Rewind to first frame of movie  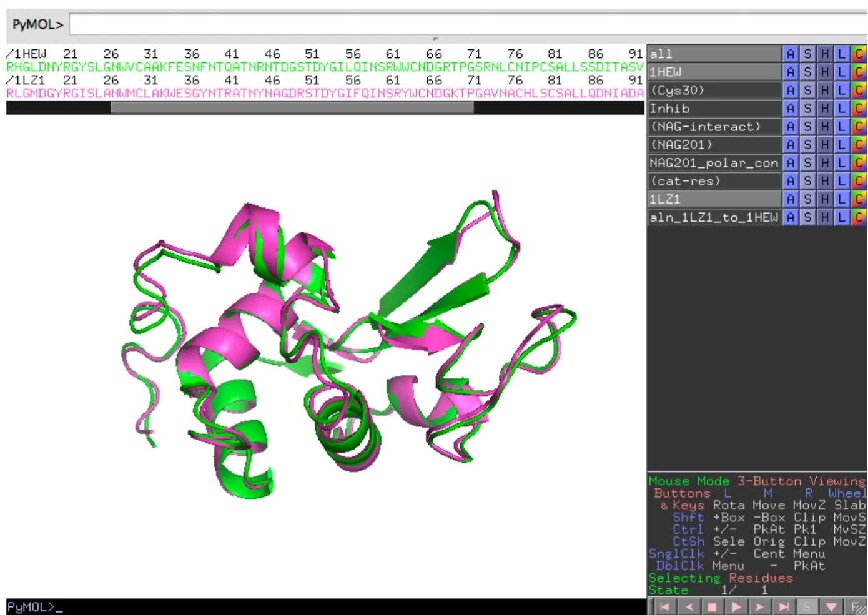[x=664, y=606]
